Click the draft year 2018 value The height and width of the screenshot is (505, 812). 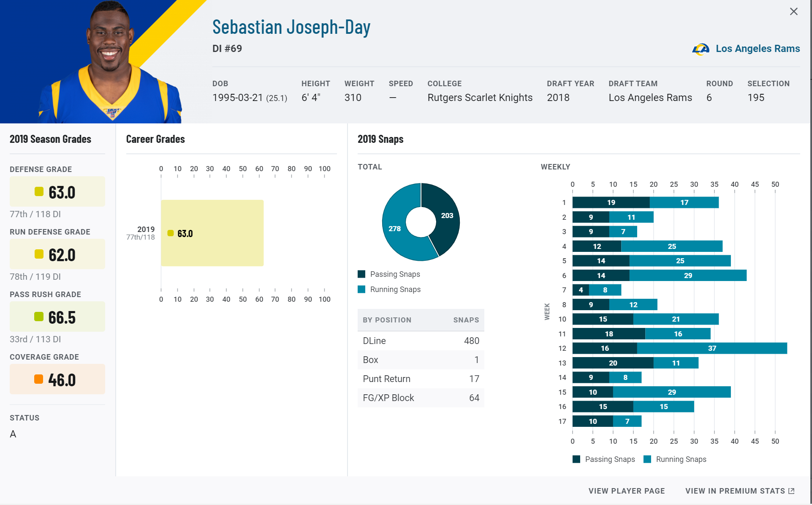coord(558,98)
